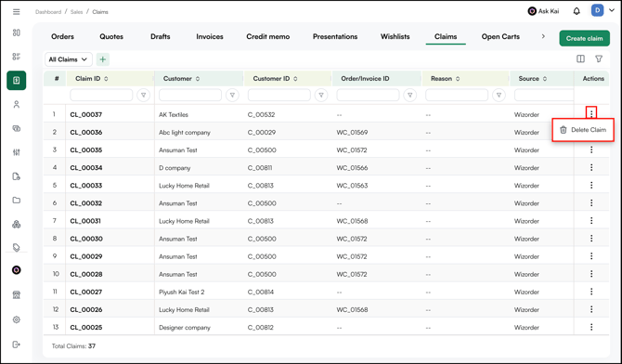Open actions menu for CL_00025
This screenshot has height=364, width=622.
coord(591,327)
